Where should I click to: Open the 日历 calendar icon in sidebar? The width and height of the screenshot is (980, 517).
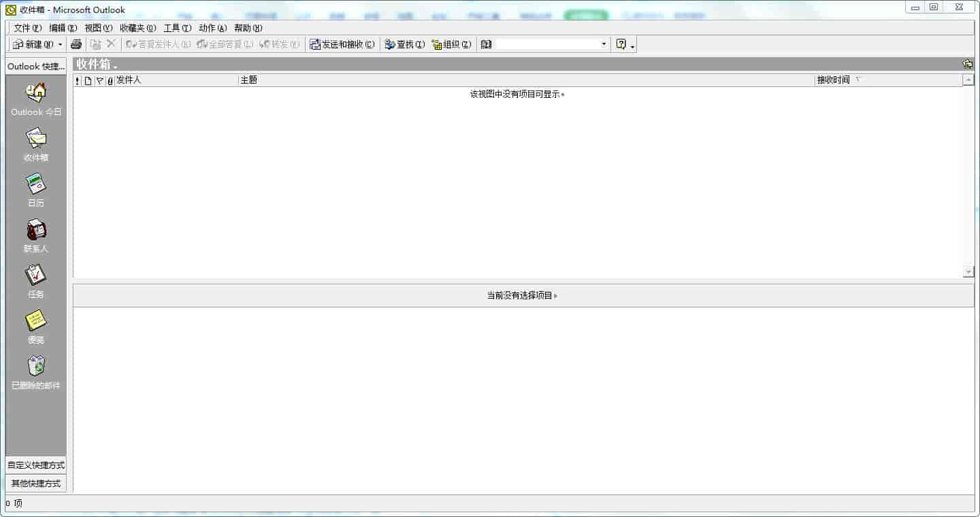point(36,184)
